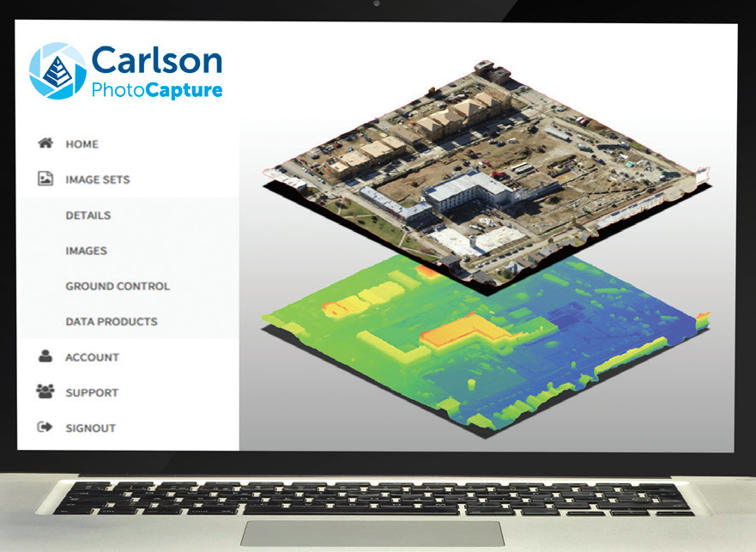
Task: Open the SUPPORT link
Action: [92, 393]
